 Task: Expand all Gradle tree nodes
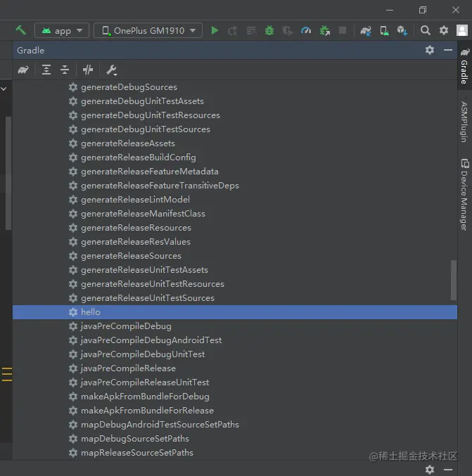pos(46,70)
